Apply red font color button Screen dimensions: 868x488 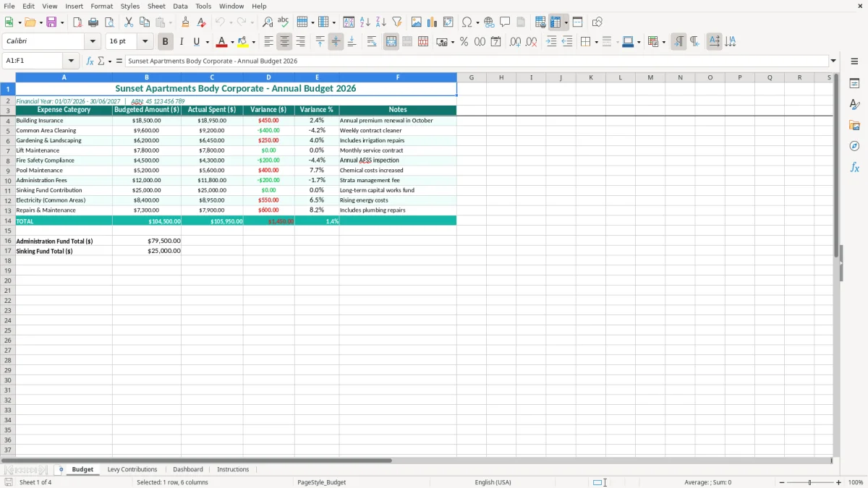click(221, 42)
